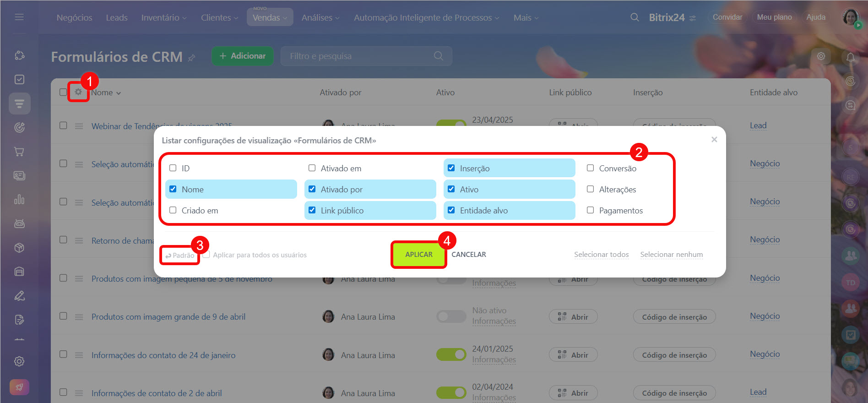Go to the Leads menu item
This screenshot has width=868, height=403.
[x=117, y=17]
